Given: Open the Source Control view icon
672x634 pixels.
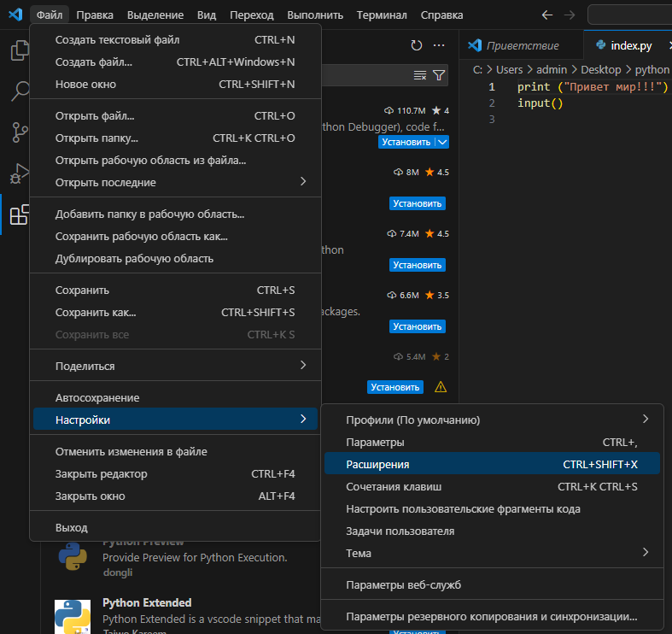Looking at the screenshot, I should click(20, 132).
